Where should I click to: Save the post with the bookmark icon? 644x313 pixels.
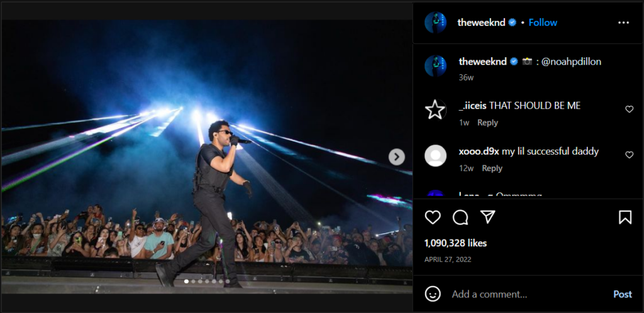tap(625, 217)
